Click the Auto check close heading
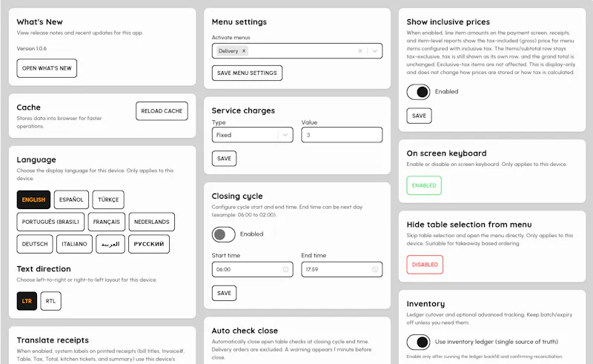 (245, 331)
